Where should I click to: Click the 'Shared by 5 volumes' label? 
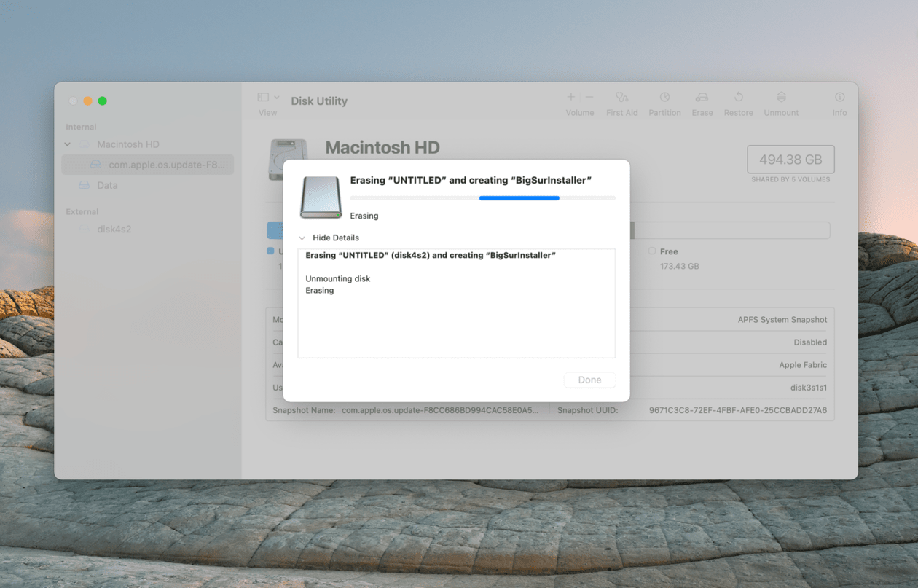pos(790,179)
